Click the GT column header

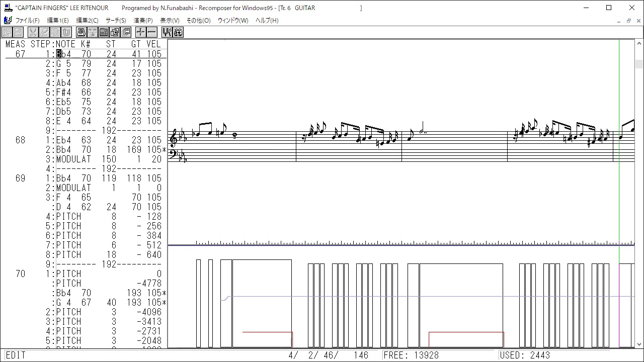tap(136, 44)
